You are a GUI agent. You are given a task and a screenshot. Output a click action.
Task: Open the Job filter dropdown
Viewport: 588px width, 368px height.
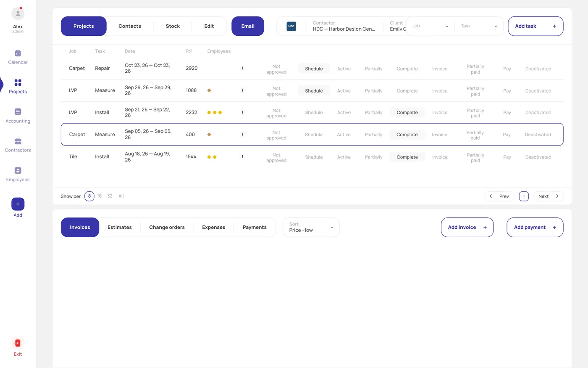[x=430, y=26]
